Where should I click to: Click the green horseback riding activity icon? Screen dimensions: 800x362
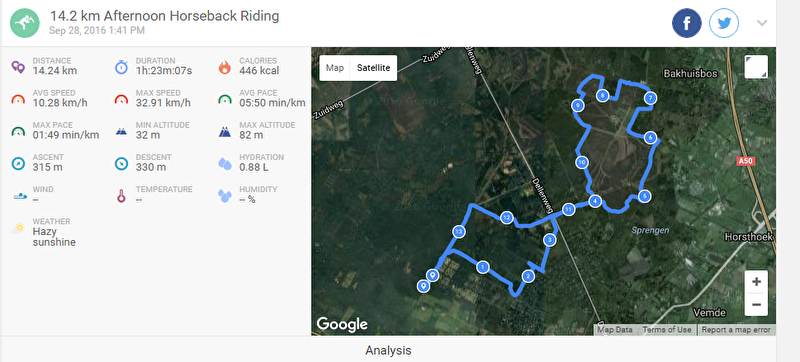[25, 23]
